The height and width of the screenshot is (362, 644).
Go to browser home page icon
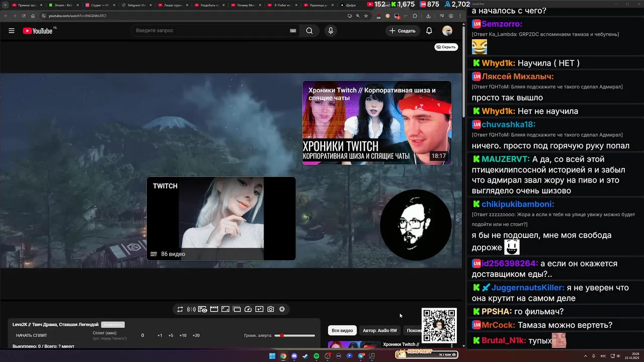click(x=33, y=16)
